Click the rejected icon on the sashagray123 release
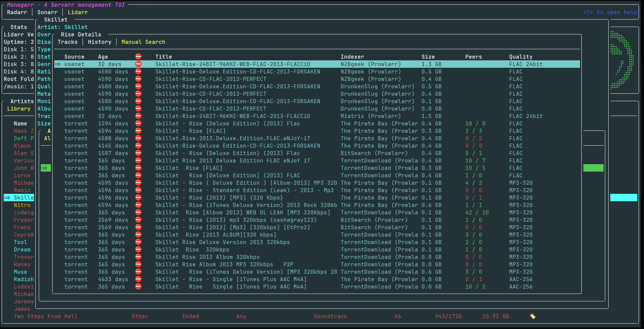The width and height of the screenshot is (644, 329). [x=138, y=220]
